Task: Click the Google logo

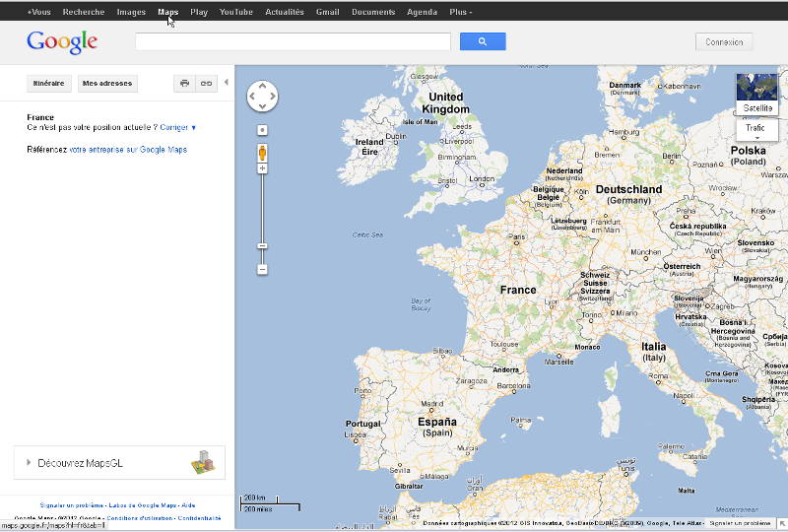Action: tap(62, 42)
